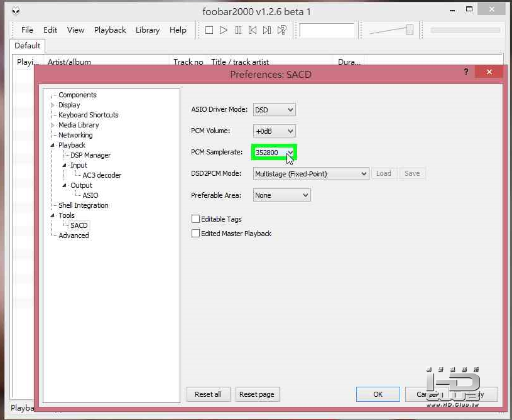Viewport: 512px width, 420px height.
Task: Select Shell Integration in the tree
Action: [x=84, y=205]
